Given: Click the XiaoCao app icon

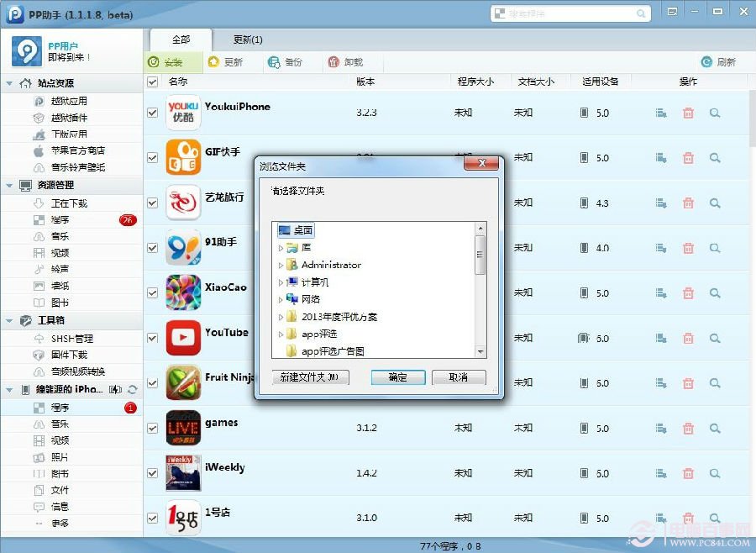Looking at the screenshot, I should [x=183, y=292].
